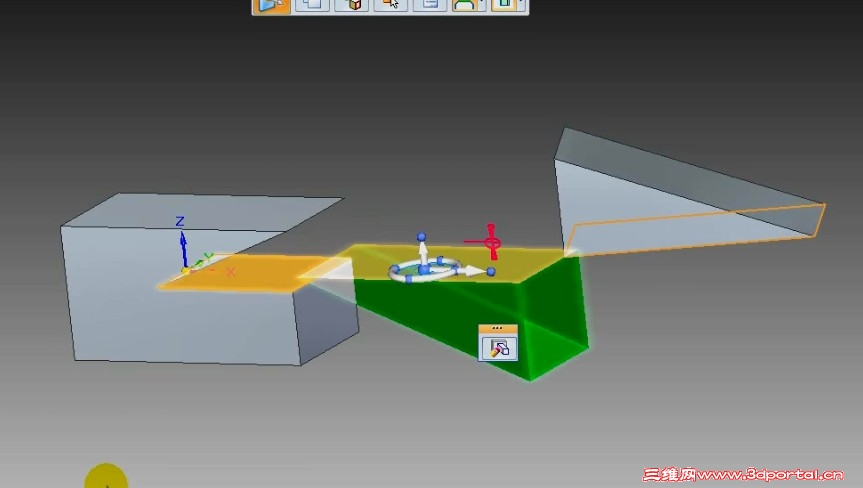Click the steering wheel's vertical white arrow
The image size is (863, 488).
423,254
